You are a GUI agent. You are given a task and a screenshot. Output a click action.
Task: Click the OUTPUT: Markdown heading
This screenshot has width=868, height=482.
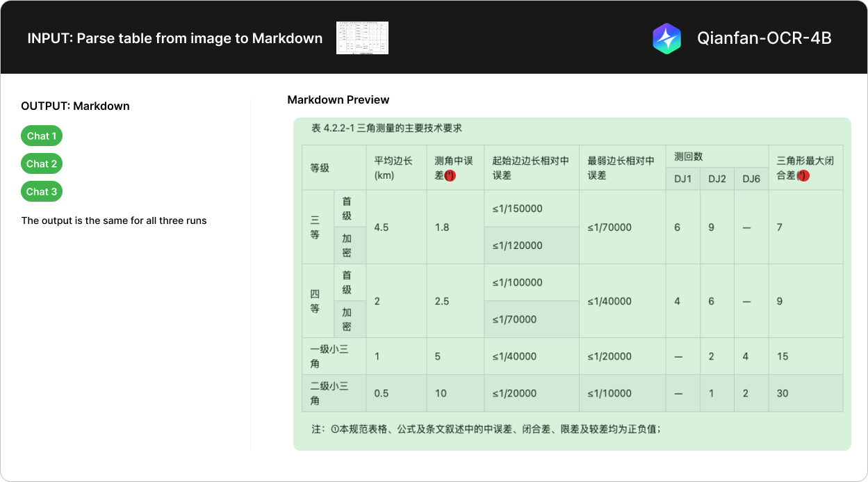[x=75, y=106]
